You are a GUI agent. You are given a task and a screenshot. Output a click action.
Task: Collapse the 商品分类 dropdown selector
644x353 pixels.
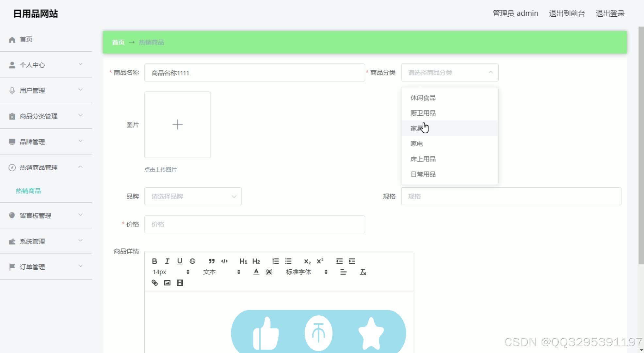(x=450, y=73)
